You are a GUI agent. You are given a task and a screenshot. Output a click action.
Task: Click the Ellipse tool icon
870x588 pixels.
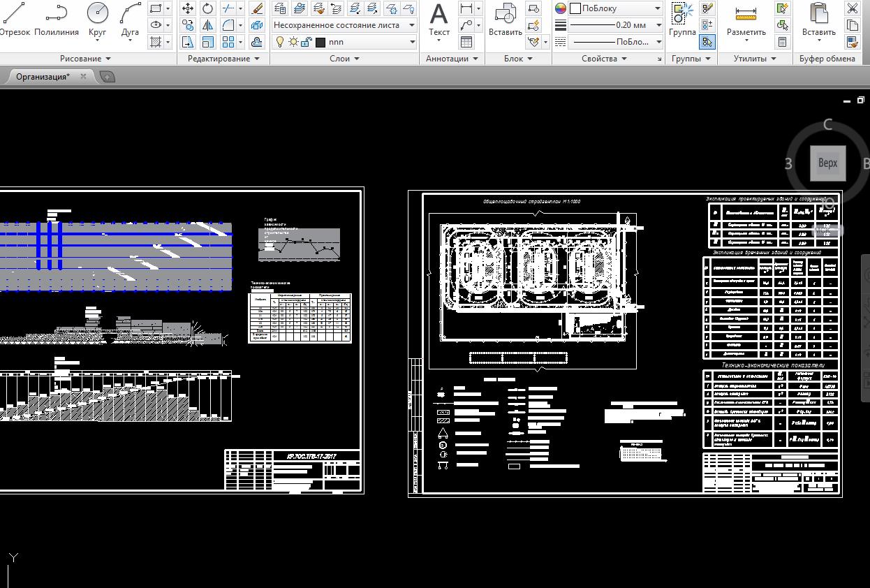156,25
